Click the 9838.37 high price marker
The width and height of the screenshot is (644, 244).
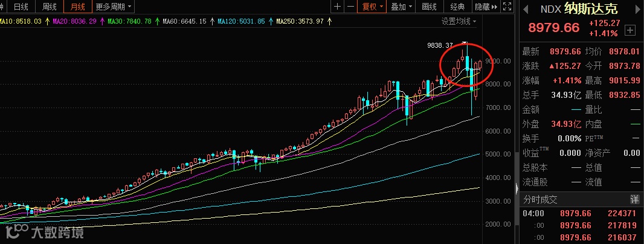440,45
